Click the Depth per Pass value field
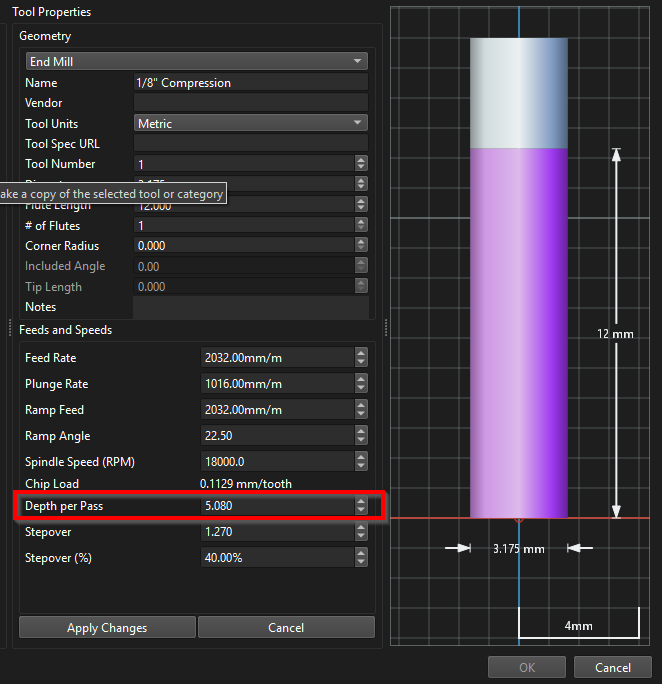The width and height of the screenshot is (662, 684). point(276,506)
